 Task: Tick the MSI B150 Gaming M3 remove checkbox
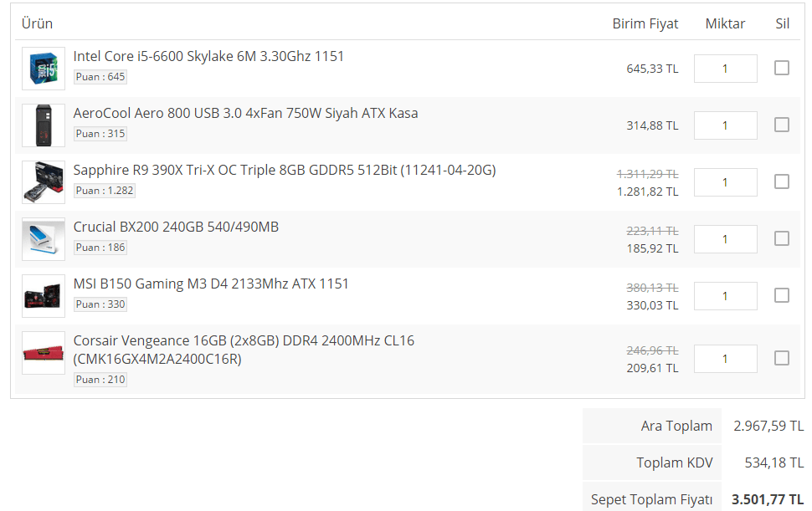782,295
